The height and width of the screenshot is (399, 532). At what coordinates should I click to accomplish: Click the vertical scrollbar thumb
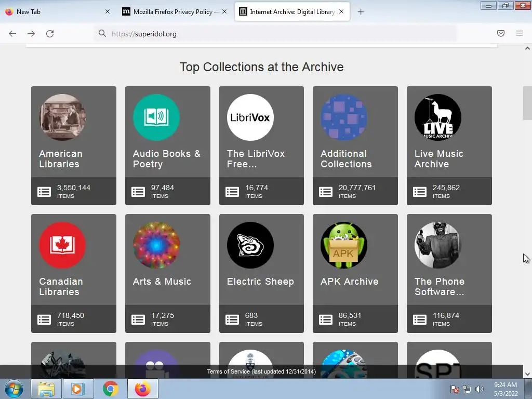point(527,103)
